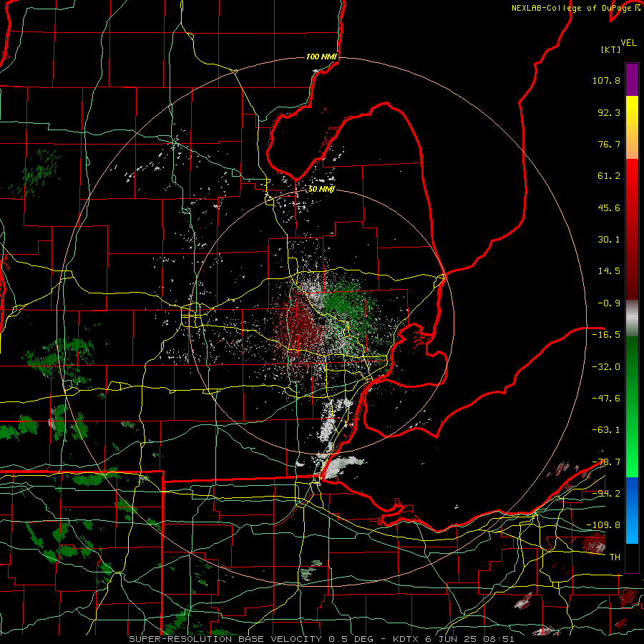The height and width of the screenshot is (644, 644).
Task: Click the -32.0 velocity scale value
Action: point(606,367)
